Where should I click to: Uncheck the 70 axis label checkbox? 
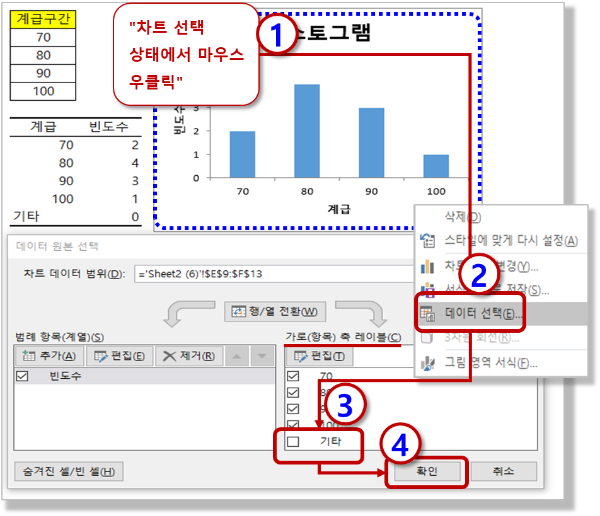293,376
